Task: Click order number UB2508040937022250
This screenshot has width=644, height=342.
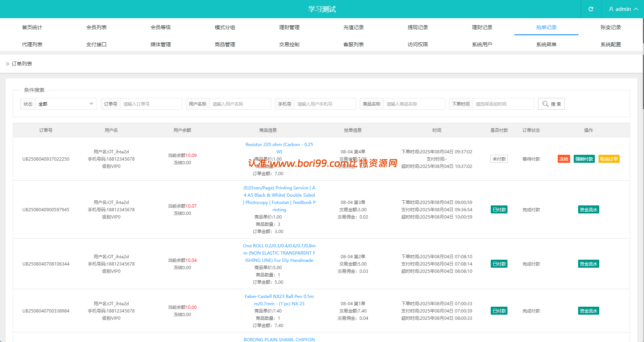Action: point(46,159)
